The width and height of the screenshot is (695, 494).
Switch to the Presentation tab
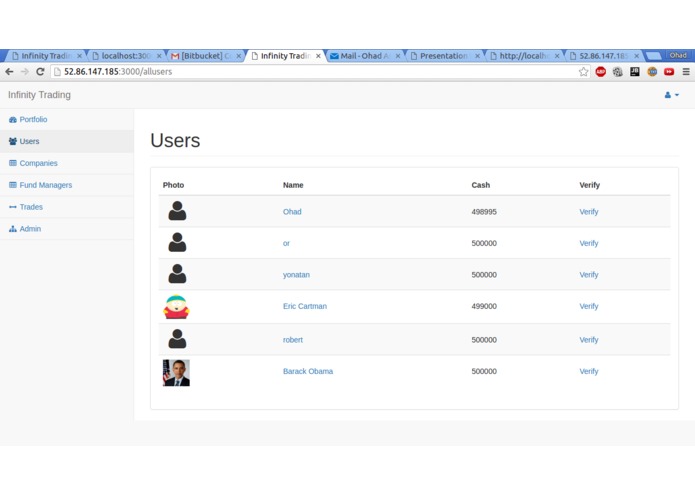(443, 56)
